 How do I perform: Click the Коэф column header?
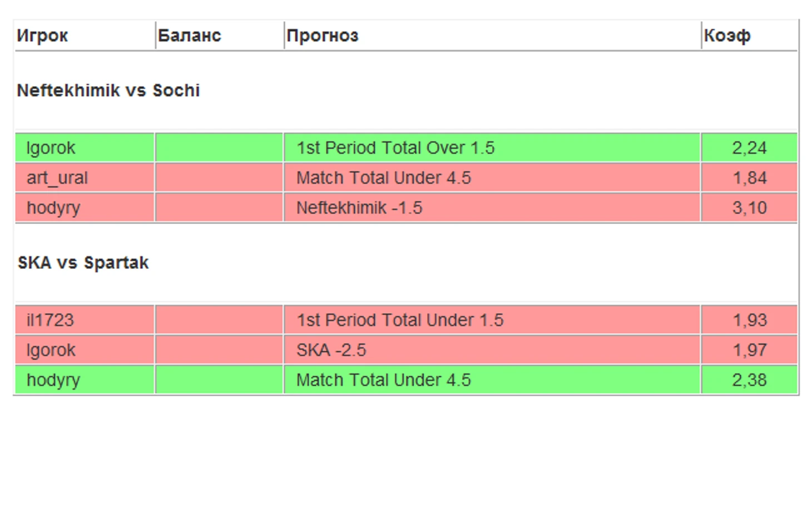tap(727, 36)
